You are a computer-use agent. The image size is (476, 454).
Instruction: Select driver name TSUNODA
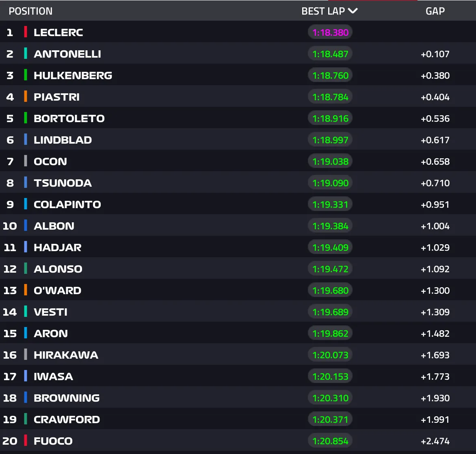(x=63, y=183)
